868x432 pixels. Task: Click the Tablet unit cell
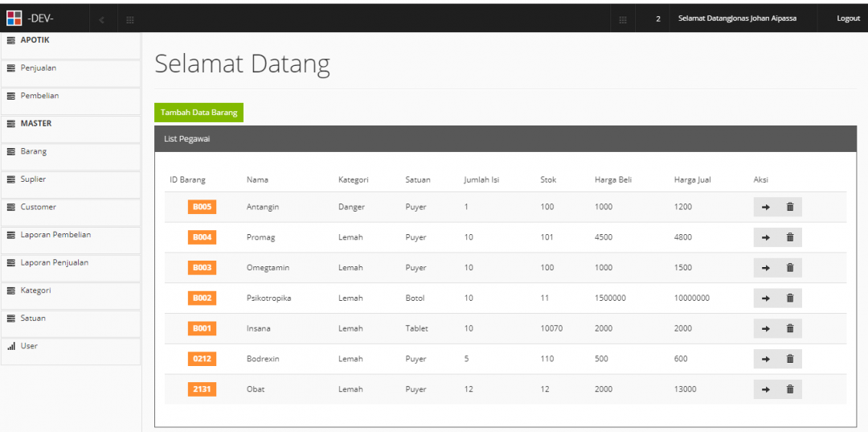pyautogui.click(x=417, y=328)
